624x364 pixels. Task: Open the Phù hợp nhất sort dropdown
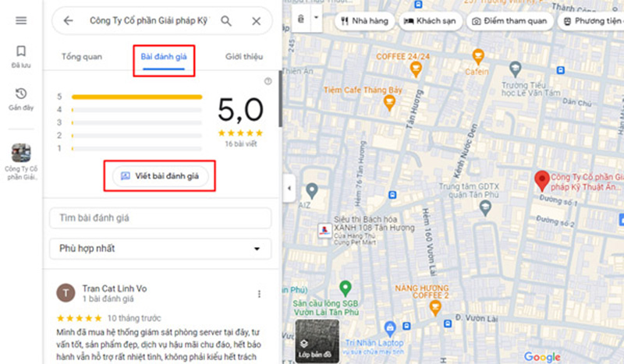(161, 248)
